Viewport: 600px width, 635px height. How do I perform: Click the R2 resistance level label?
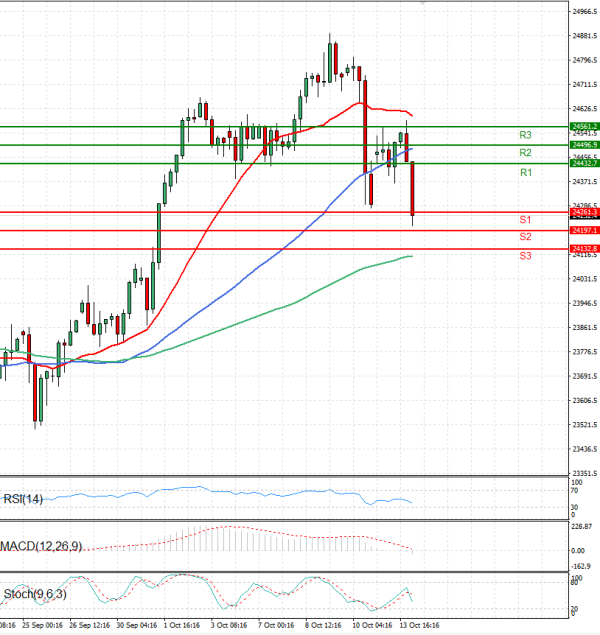click(x=524, y=153)
